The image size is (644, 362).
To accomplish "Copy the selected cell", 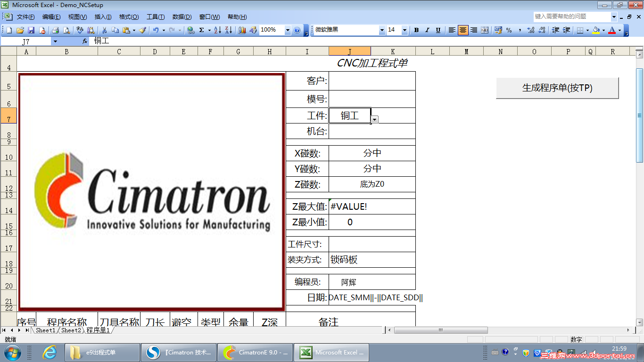I will pos(116,30).
